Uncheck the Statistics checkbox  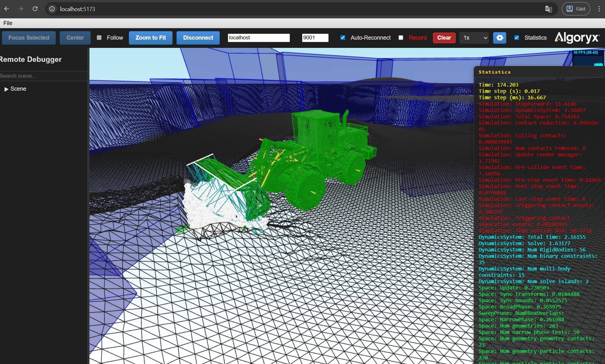point(516,38)
